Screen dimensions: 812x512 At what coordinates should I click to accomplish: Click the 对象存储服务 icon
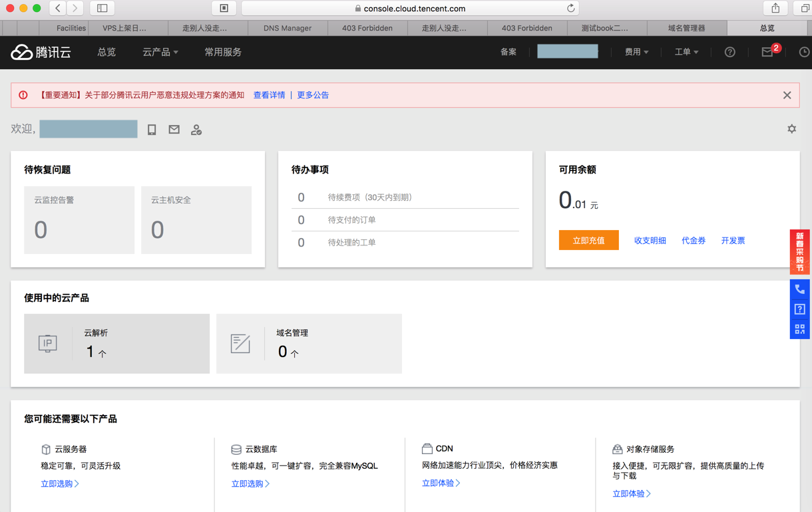(617, 449)
